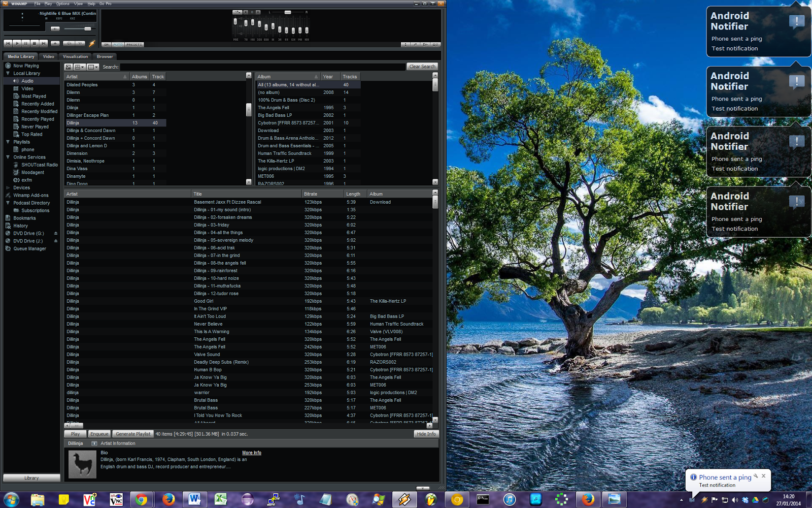Click the eject / open file button
Viewport: 812px width, 508px height.
coord(55,44)
